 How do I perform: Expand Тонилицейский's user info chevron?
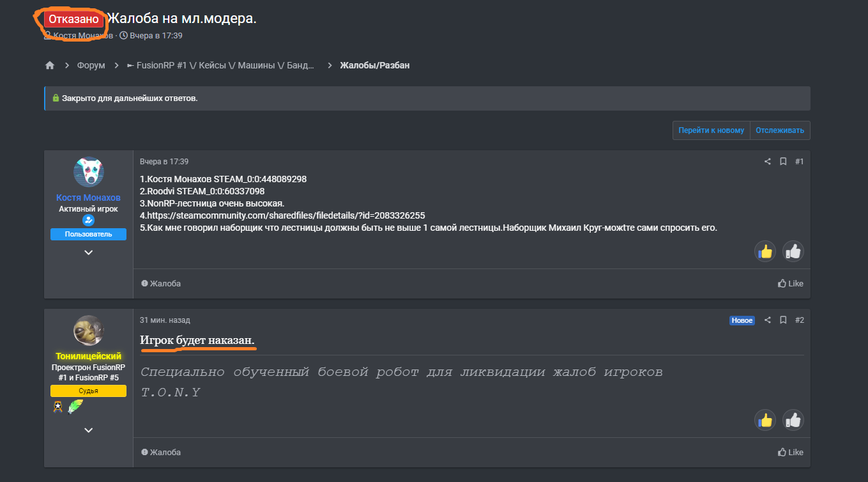tap(89, 430)
